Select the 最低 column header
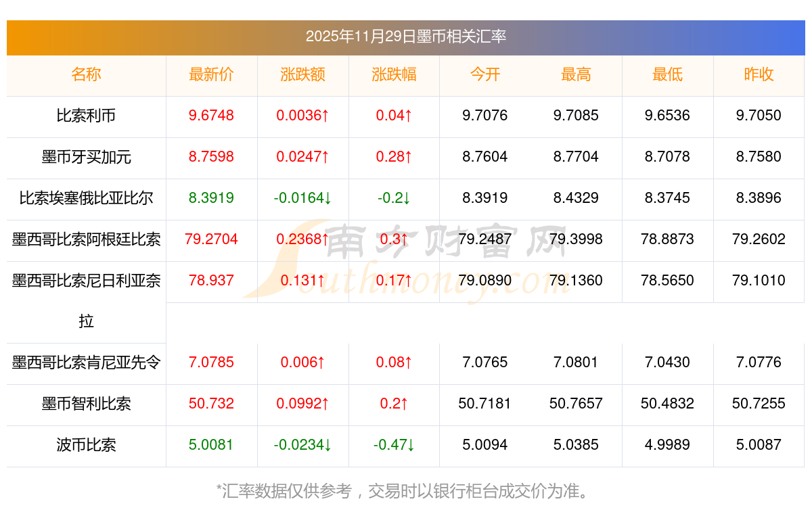812x512 pixels. [x=667, y=75]
